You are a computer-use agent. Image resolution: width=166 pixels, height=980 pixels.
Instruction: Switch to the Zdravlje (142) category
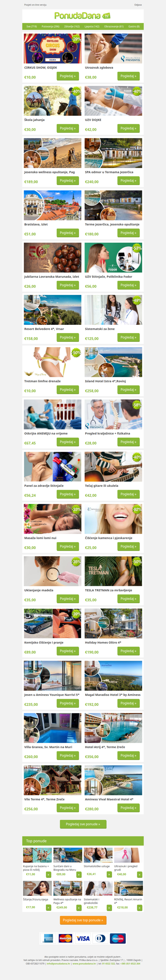pyautogui.click(x=72, y=26)
